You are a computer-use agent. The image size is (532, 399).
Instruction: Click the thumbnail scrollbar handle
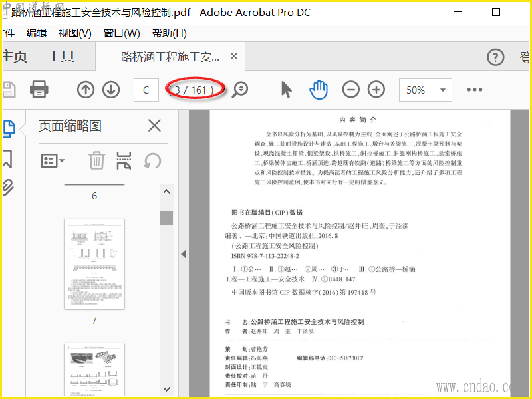[167, 217]
